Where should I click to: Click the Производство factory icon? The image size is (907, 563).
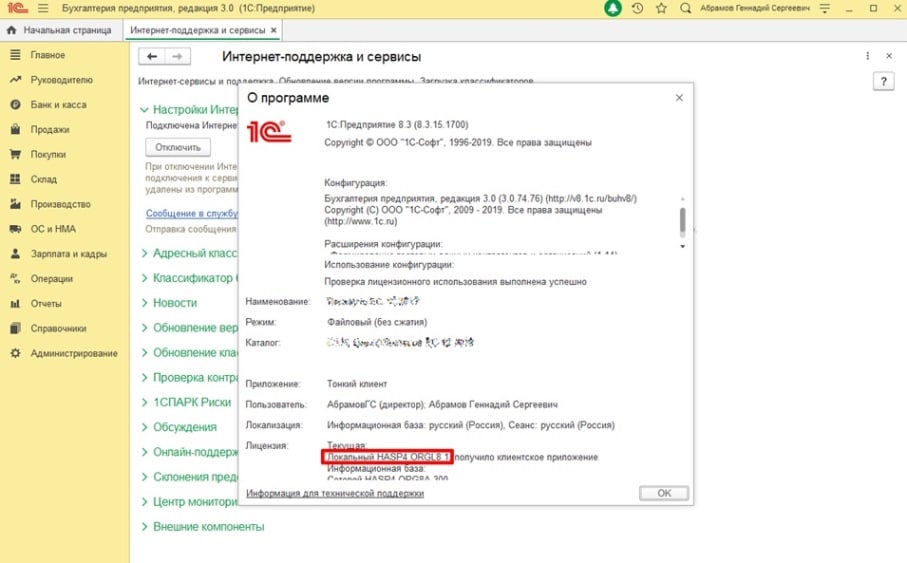(x=16, y=204)
